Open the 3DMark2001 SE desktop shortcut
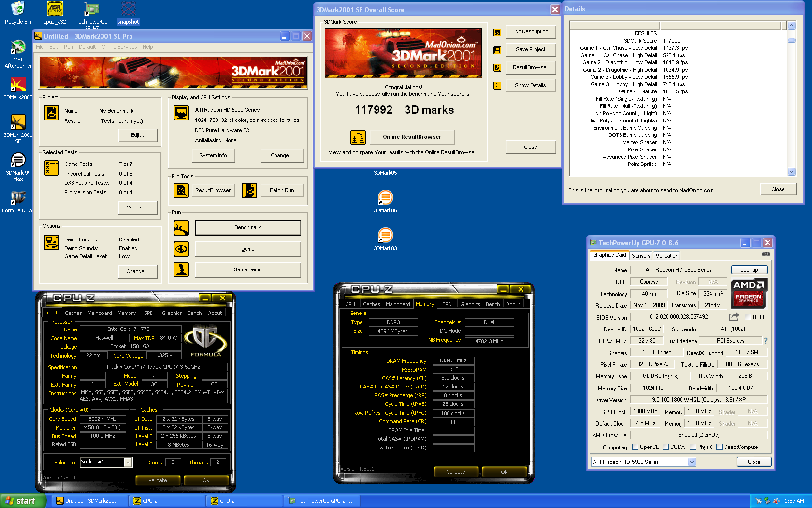This screenshot has height=508, width=812. tap(18, 129)
